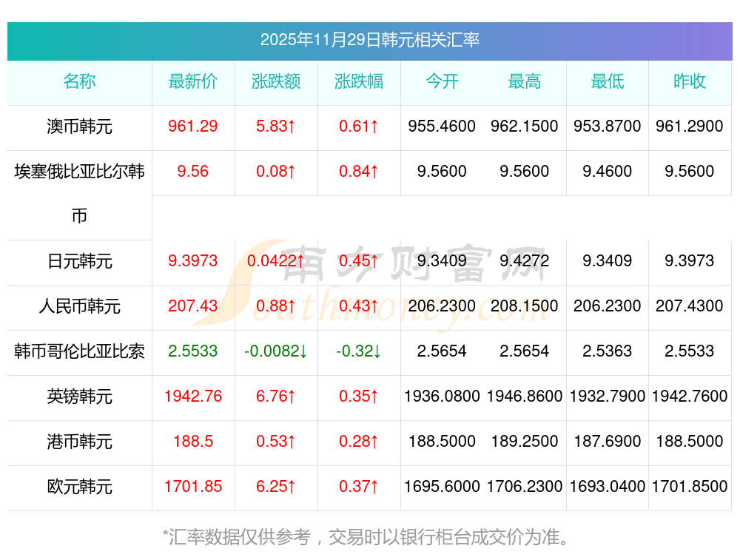
Task: Click the green -0.0082↓ change value
Action: pyautogui.click(x=276, y=351)
